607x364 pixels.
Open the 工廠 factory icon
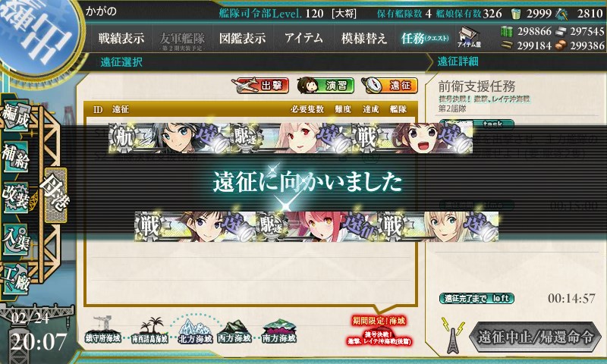click(15, 278)
